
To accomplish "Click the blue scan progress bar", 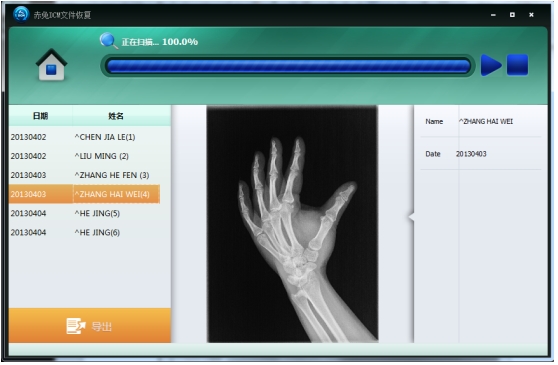I will [288, 66].
